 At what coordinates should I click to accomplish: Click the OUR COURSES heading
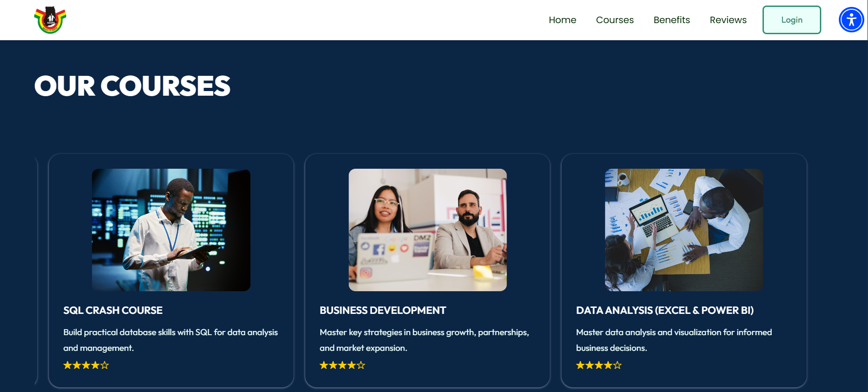coord(132,86)
